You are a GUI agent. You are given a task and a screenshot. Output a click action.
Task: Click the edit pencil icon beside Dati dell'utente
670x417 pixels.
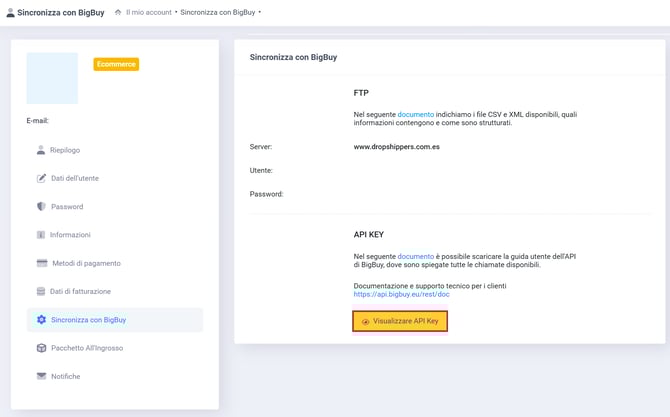pyautogui.click(x=41, y=178)
